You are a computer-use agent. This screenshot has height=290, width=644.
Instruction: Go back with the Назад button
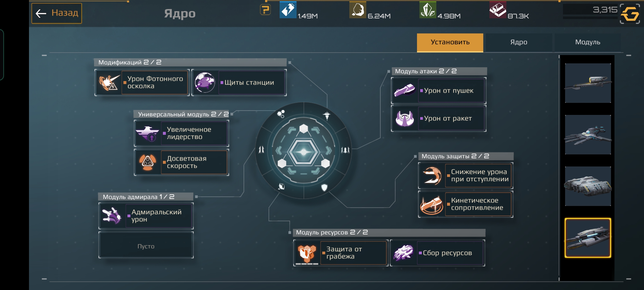[x=57, y=13]
